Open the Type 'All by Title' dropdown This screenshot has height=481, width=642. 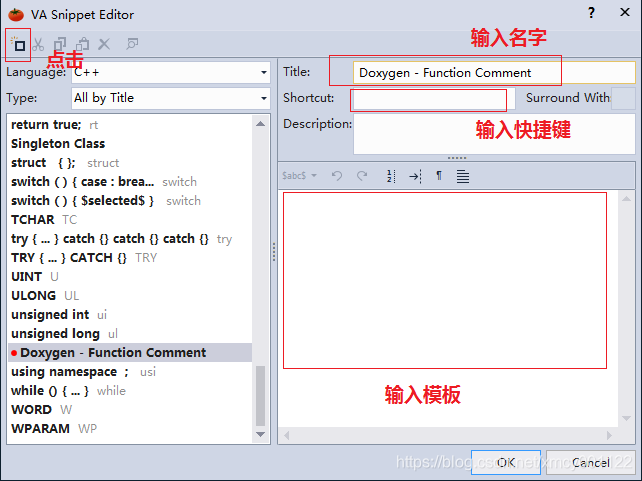[171, 98]
